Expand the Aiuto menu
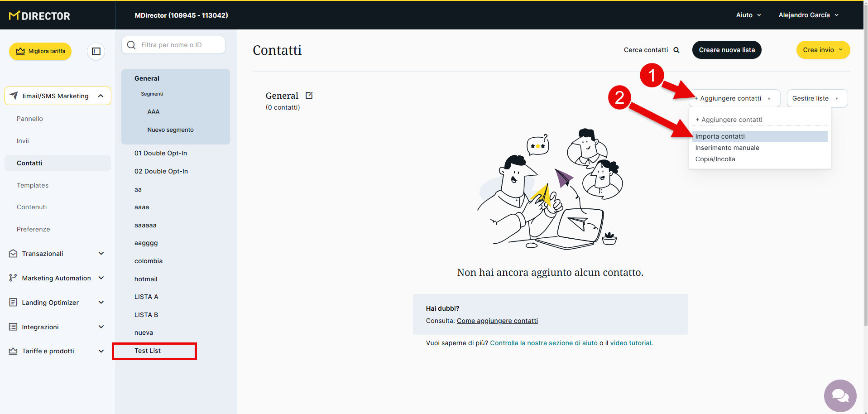Image resolution: width=868 pixels, height=414 pixels. [748, 15]
